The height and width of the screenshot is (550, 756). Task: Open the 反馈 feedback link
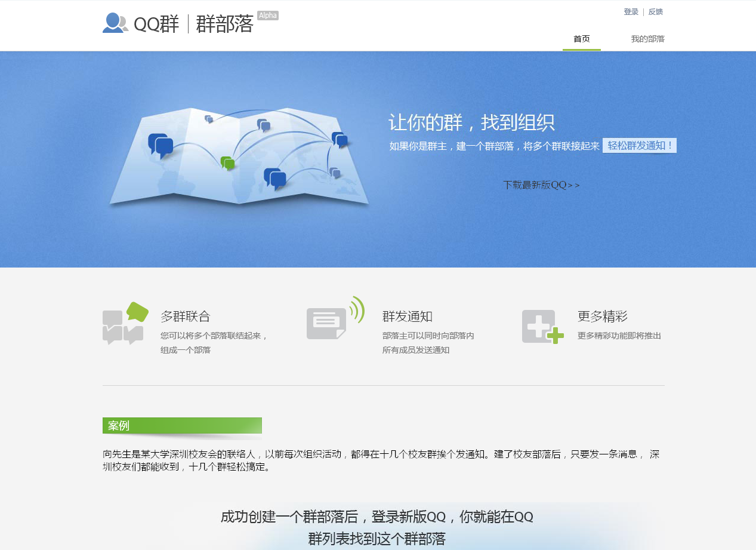(x=656, y=12)
